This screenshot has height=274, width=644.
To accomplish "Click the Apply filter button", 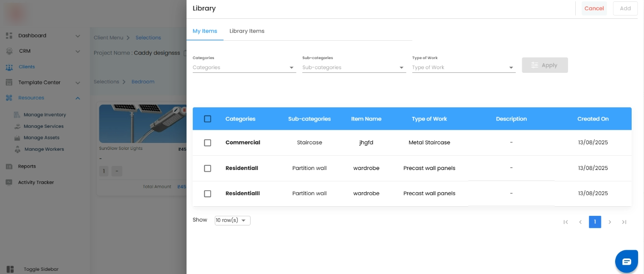I will (x=545, y=65).
